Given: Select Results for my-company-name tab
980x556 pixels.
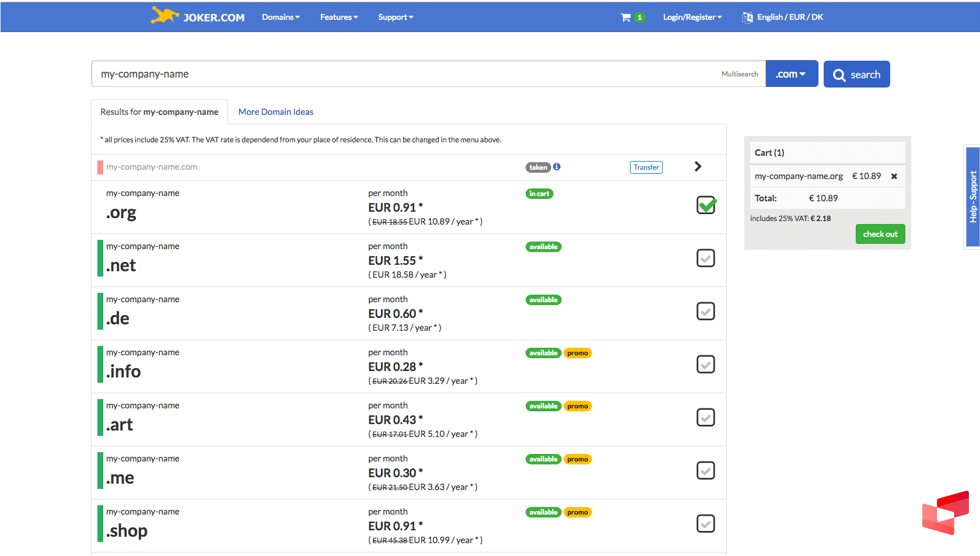Looking at the screenshot, I should (159, 112).
